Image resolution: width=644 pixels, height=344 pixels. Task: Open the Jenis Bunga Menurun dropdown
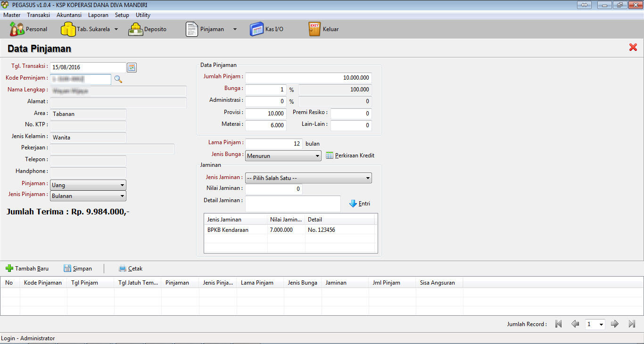[283, 156]
